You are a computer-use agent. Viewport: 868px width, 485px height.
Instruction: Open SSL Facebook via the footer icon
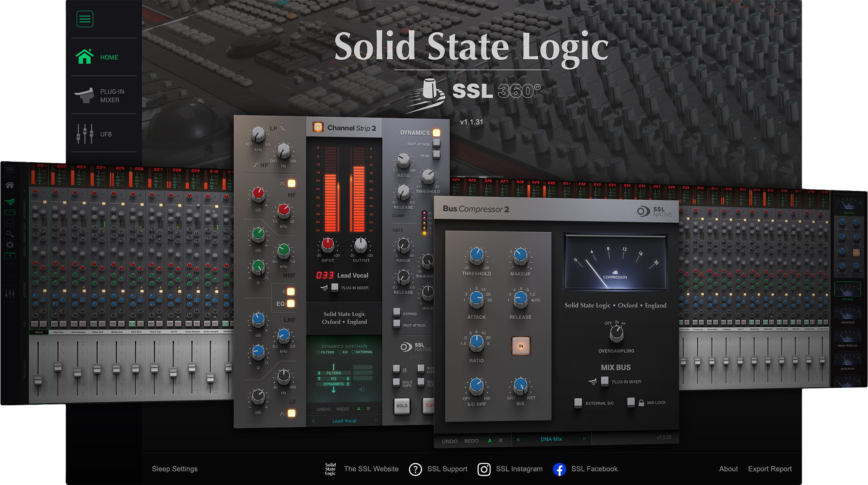pos(559,469)
